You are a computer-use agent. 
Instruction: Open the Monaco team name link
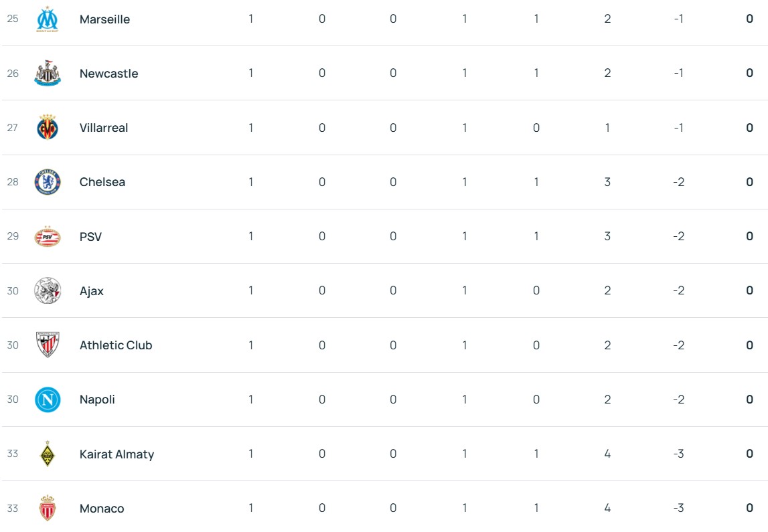coord(102,509)
